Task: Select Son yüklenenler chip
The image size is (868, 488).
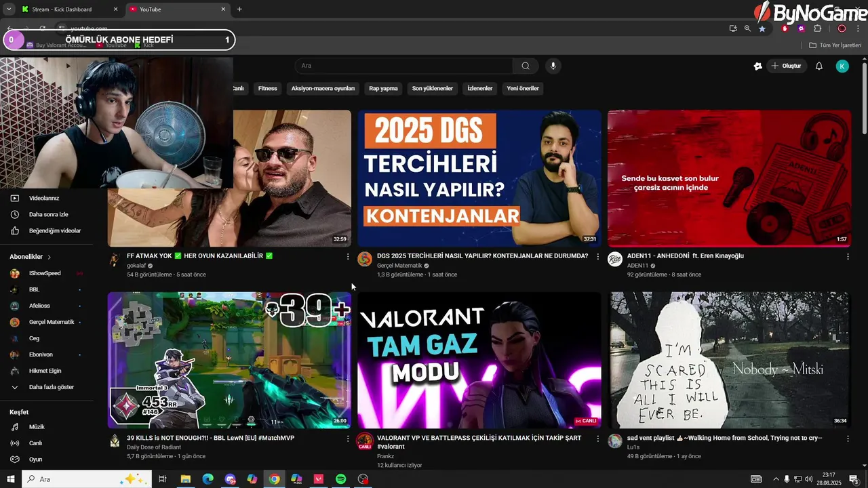Action: pyautogui.click(x=432, y=88)
